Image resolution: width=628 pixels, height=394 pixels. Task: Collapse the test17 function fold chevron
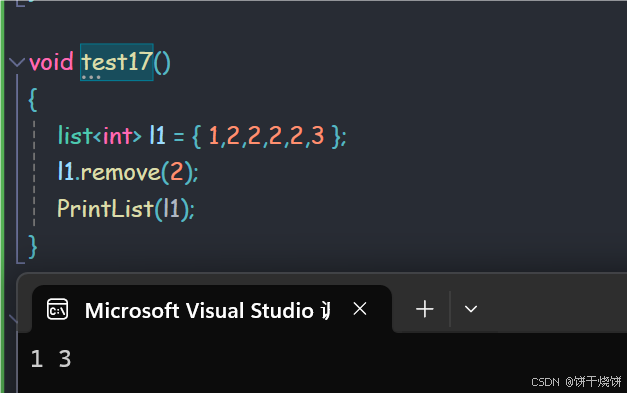[16, 62]
